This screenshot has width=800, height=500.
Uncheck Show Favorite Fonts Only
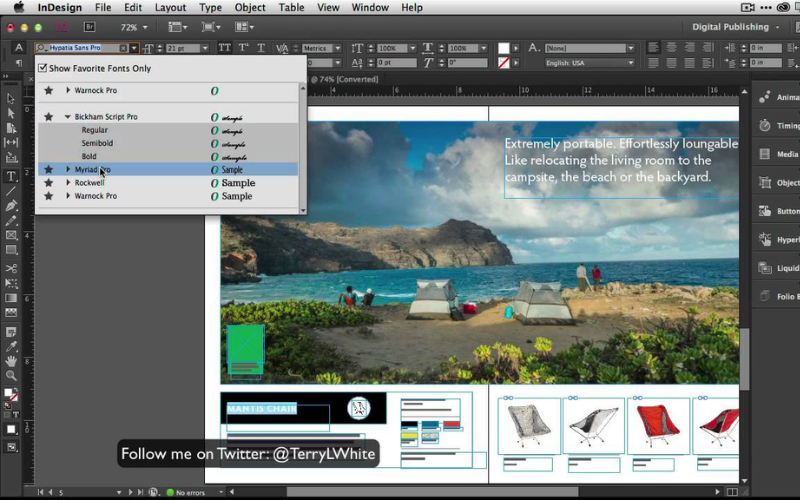42,68
